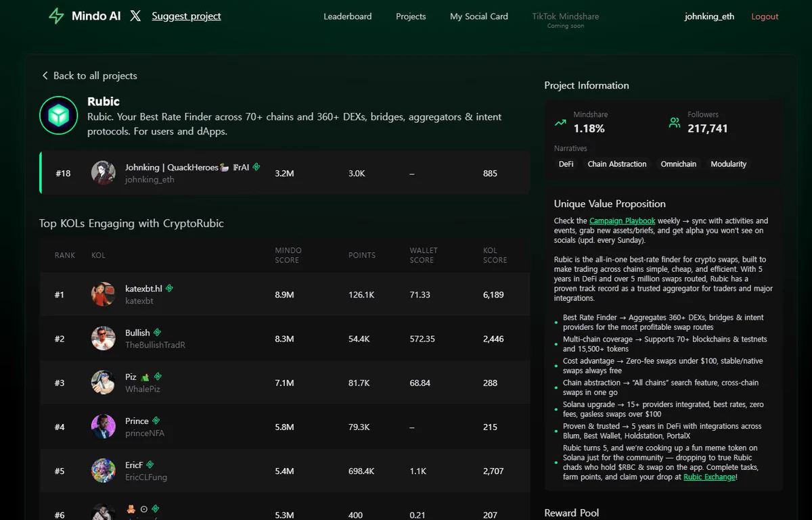The image size is (812, 520).
Task: Click the RANK column header
Action: pyautogui.click(x=65, y=255)
